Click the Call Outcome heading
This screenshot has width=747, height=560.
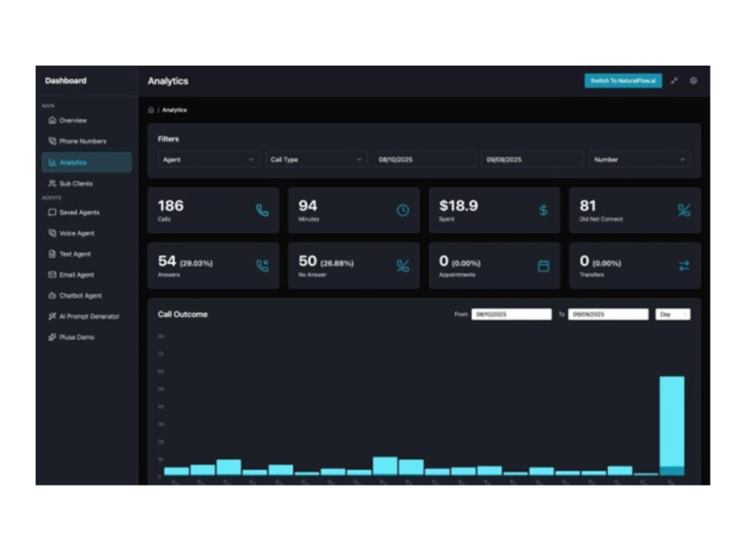click(x=182, y=314)
